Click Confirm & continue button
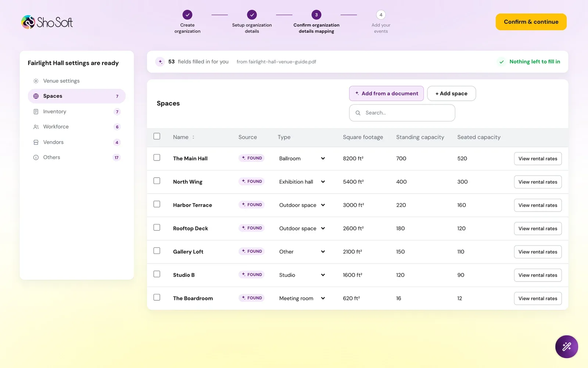 (531, 22)
